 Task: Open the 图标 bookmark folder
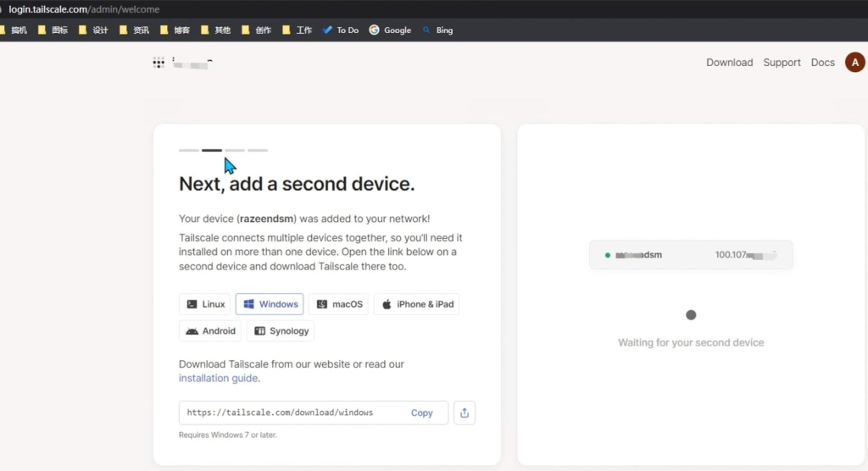(53, 30)
